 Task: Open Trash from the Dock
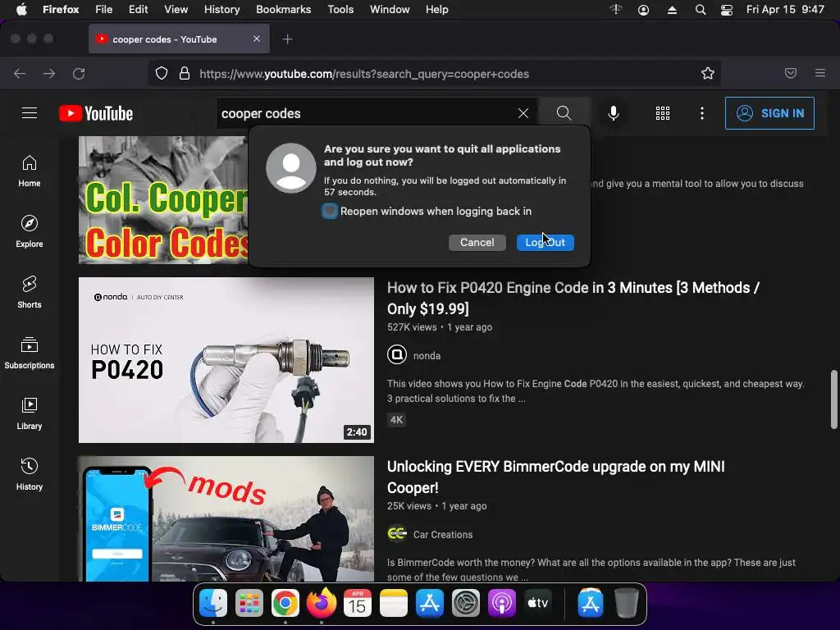pos(626,603)
